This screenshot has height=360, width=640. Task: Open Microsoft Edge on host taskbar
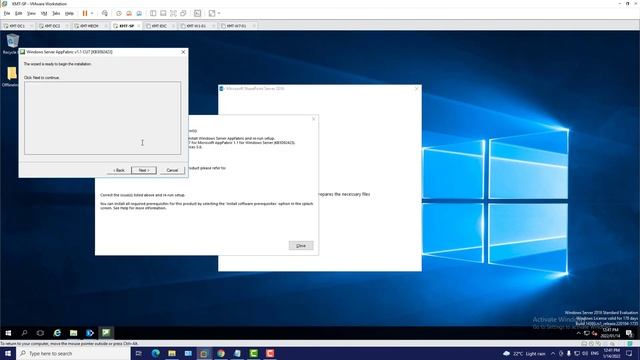click(156, 353)
